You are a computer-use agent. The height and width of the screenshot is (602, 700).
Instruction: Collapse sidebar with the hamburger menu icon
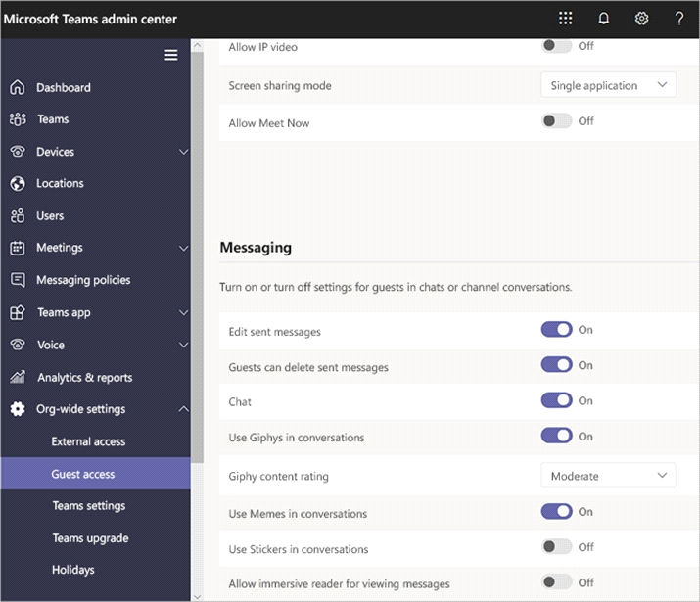click(x=171, y=55)
